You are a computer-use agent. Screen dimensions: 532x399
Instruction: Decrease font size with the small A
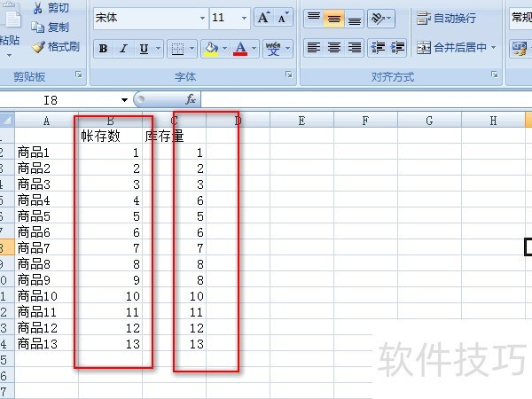pos(283,18)
